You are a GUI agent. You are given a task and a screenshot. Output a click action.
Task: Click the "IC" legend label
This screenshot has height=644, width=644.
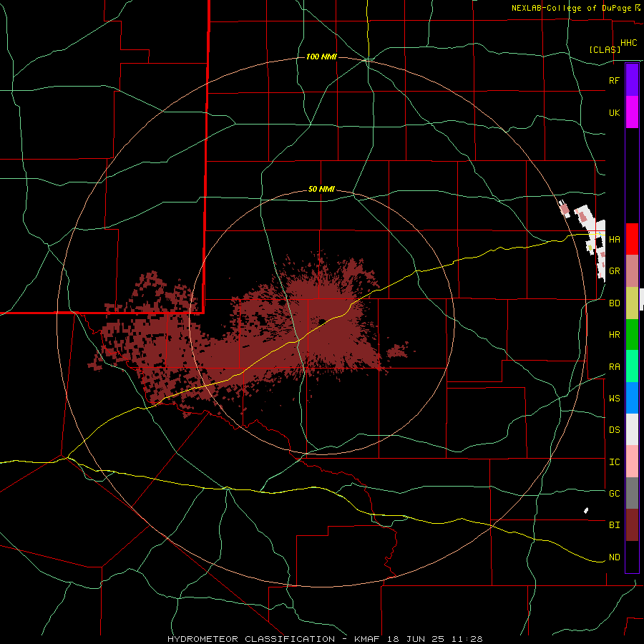click(614, 462)
